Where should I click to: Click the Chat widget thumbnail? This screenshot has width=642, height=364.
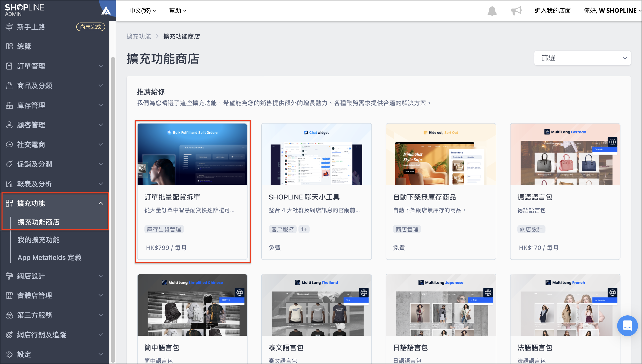(316, 154)
